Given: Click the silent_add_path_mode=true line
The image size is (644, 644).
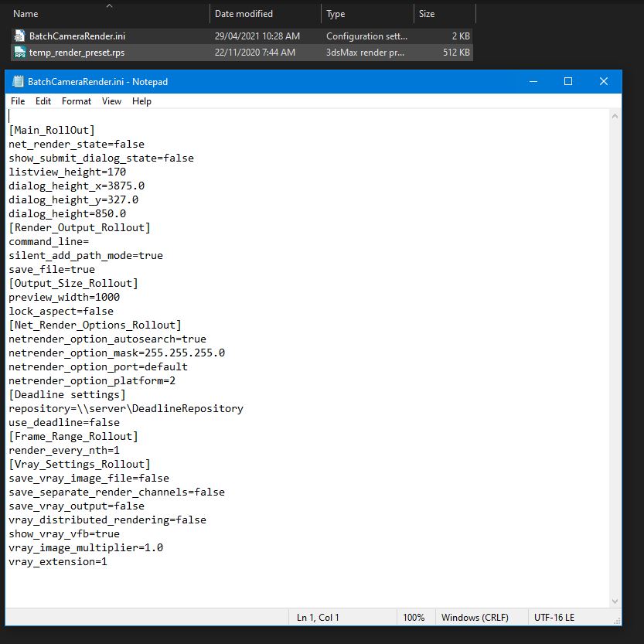Looking at the screenshot, I should click(x=86, y=255).
